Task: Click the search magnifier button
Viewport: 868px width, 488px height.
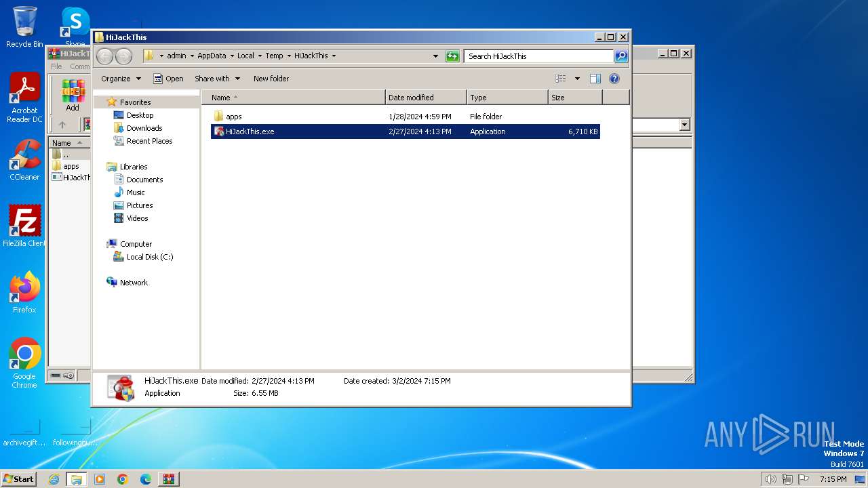Action: (621, 56)
